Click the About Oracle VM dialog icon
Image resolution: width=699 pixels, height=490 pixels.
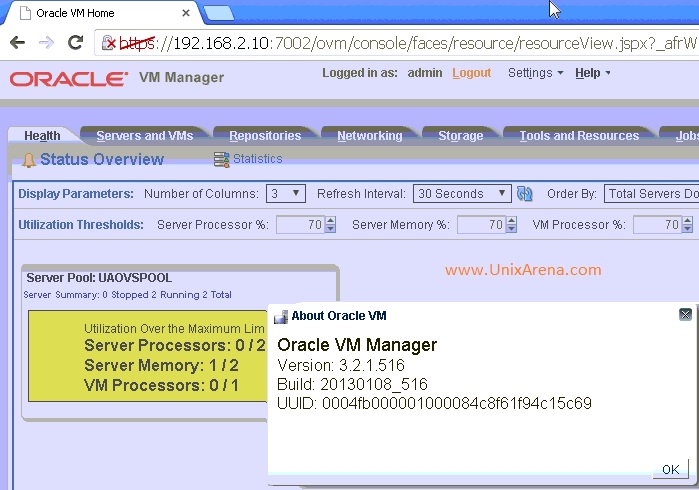coord(281,317)
